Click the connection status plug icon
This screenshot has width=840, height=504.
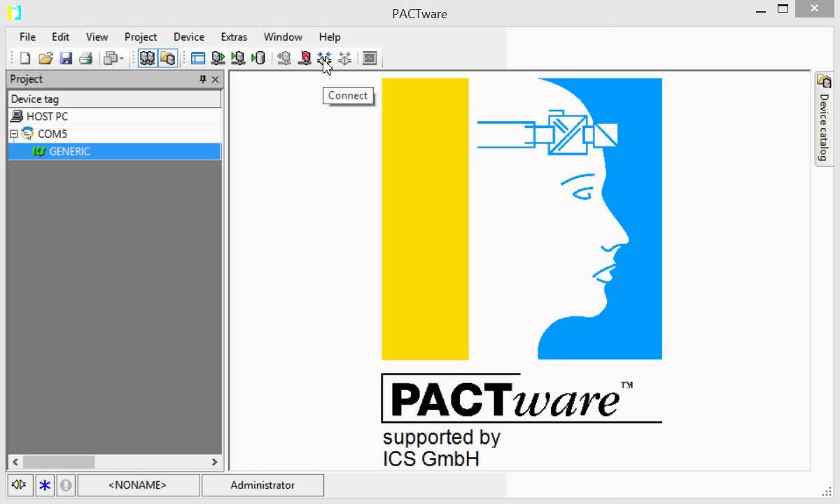[19, 484]
